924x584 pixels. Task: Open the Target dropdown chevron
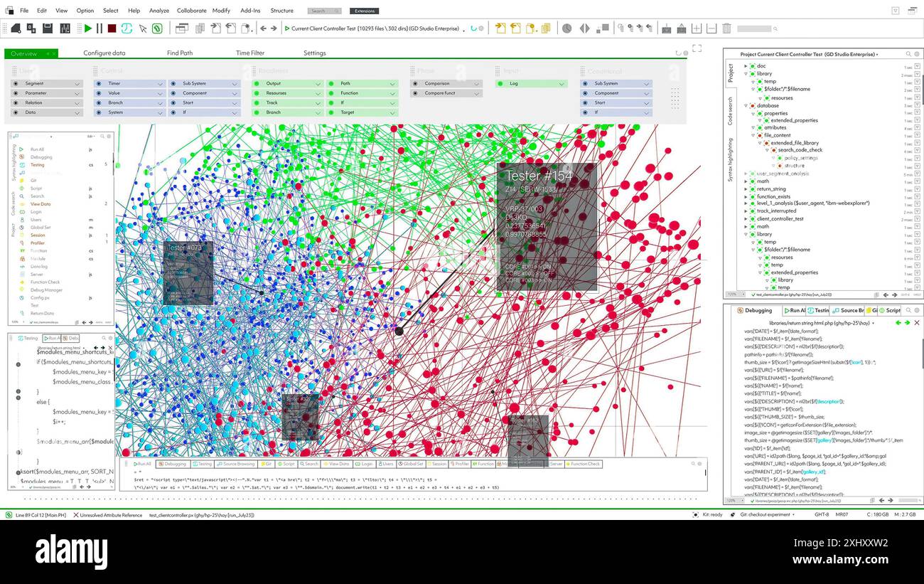point(392,112)
